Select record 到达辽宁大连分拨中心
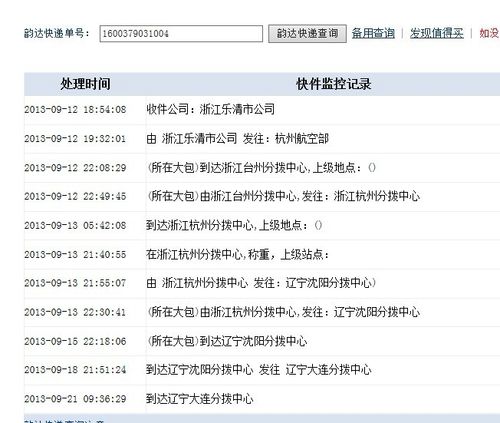Screen dimensions: 500x423 200,399
